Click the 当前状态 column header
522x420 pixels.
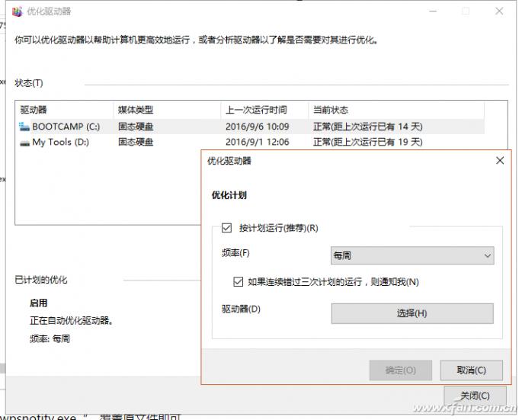[x=396, y=110]
